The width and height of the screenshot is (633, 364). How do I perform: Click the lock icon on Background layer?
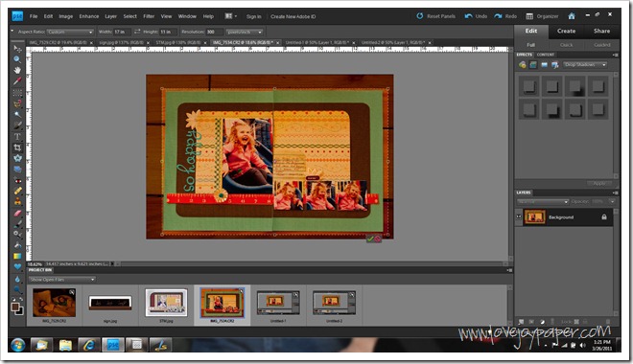(x=604, y=217)
